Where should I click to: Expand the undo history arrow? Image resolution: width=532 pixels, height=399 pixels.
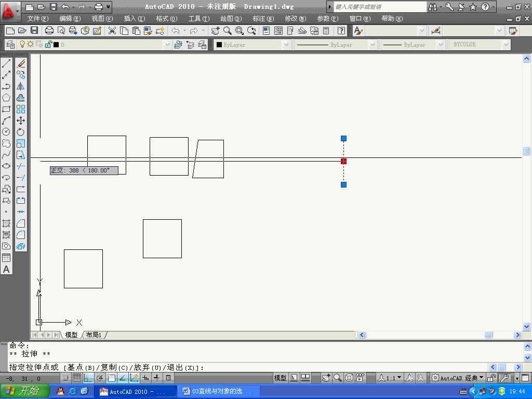[74, 7]
